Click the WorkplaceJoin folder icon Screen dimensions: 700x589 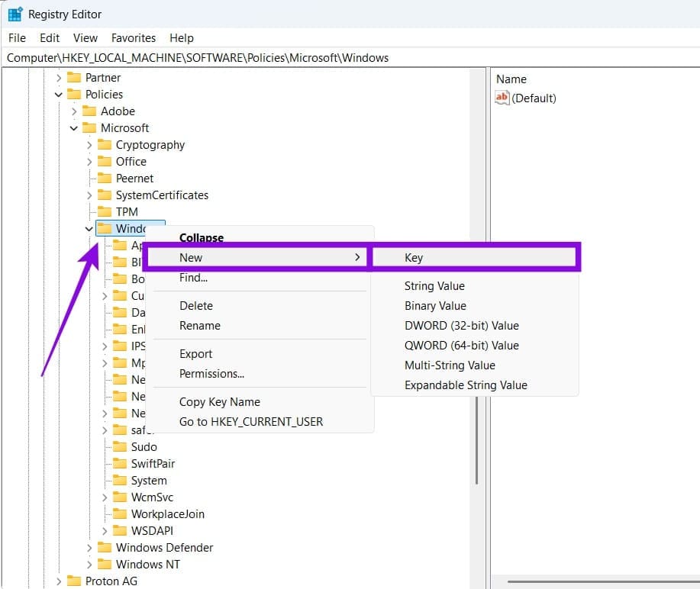point(120,514)
